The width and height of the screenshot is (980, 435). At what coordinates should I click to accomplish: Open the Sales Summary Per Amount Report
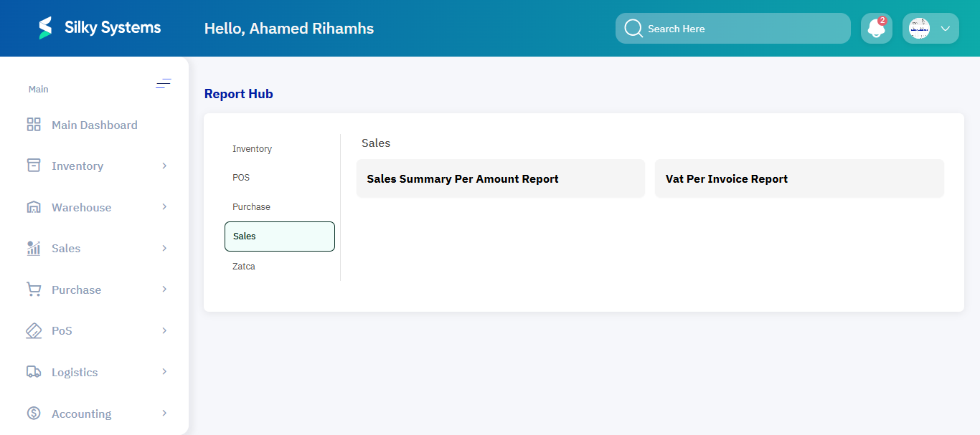click(500, 178)
